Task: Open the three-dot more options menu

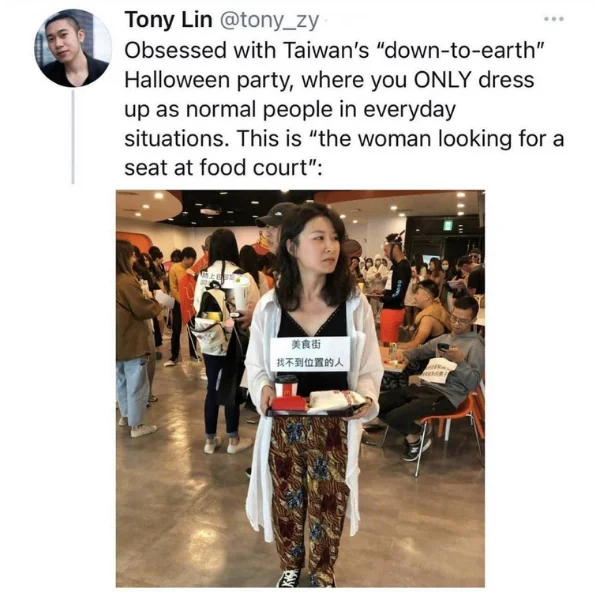Action: coord(554,19)
